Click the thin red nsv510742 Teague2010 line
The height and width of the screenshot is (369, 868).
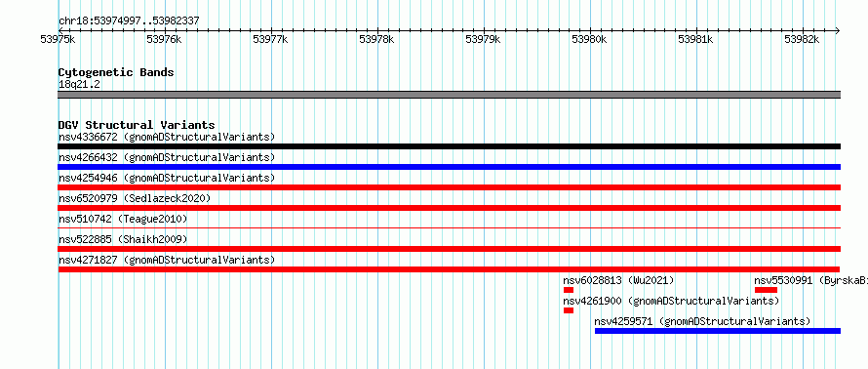tap(449, 227)
